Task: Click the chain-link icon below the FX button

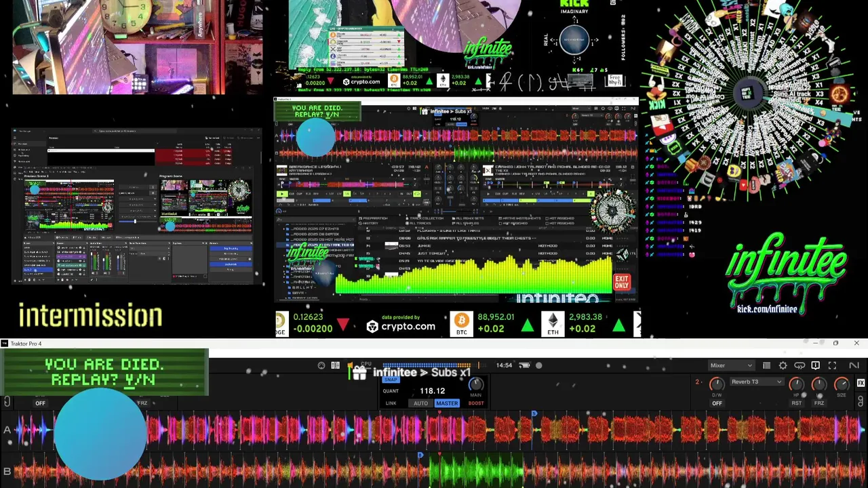Action: [861, 402]
